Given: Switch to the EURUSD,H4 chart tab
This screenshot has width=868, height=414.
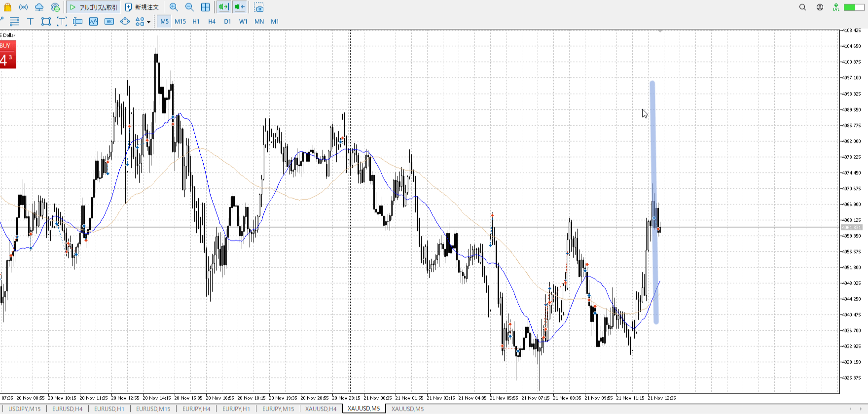Looking at the screenshot, I should coord(68,409).
